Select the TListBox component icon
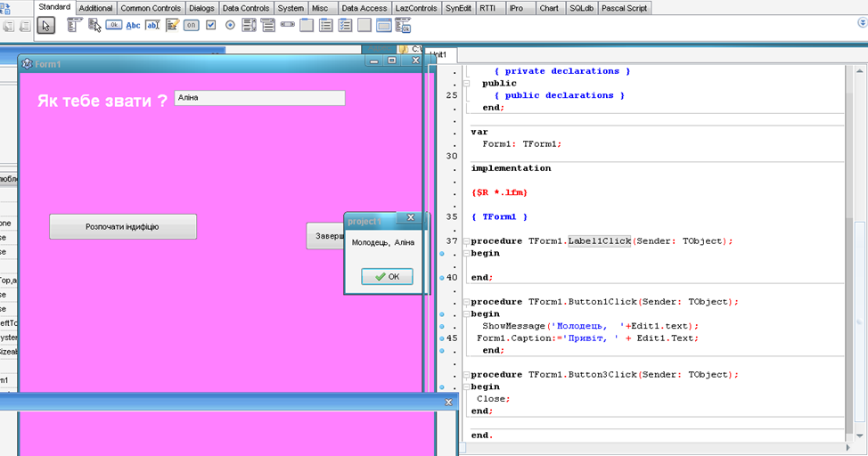The width and height of the screenshot is (868, 456). click(x=250, y=25)
